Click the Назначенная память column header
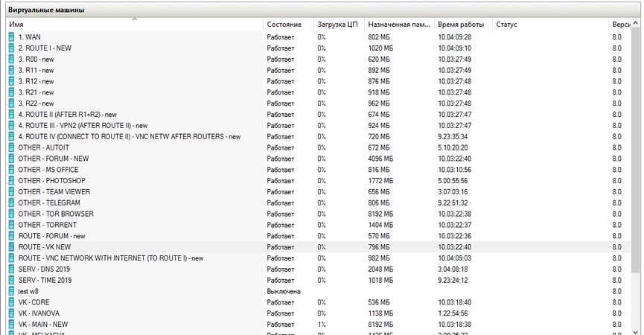Screen dimensions: 644x335 399,25
